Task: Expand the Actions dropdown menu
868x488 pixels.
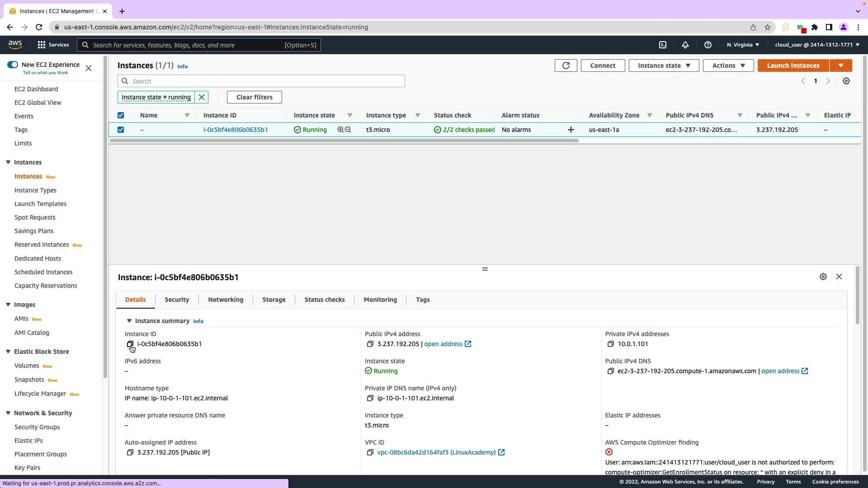Action: tap(728, 66)
